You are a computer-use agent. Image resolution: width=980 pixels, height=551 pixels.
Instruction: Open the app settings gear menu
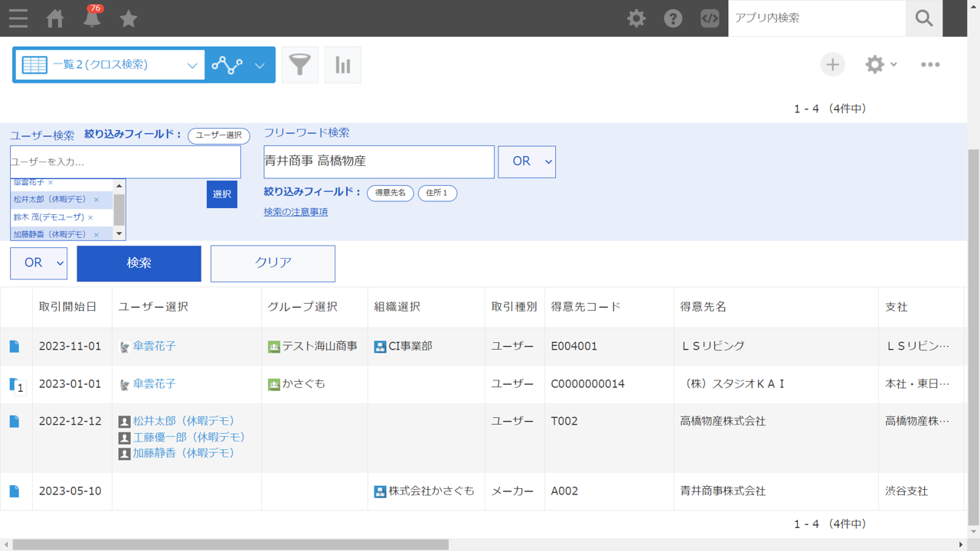pyautogui.click(x=880, y=64)
